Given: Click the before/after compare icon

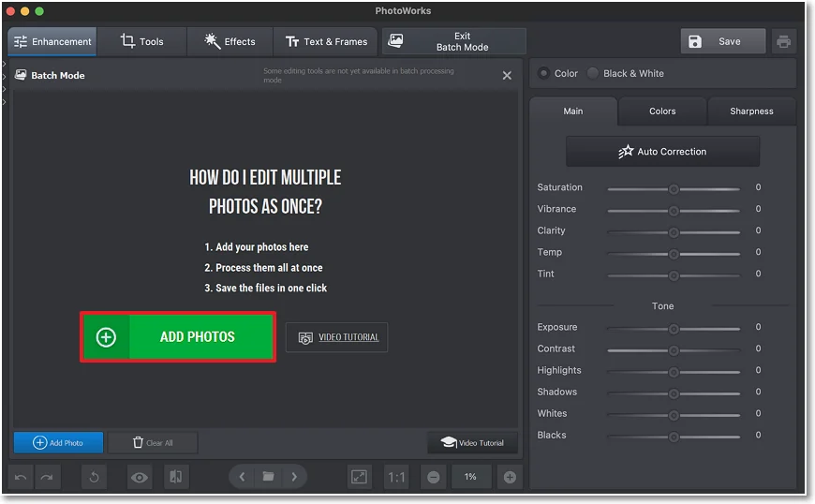Looking at the screenshot, I should [176, 477].
